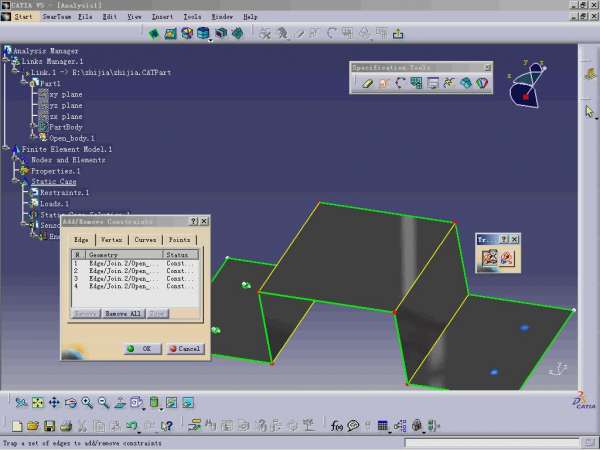Click the Print icon in bottom toolbar

click(65, 426)
